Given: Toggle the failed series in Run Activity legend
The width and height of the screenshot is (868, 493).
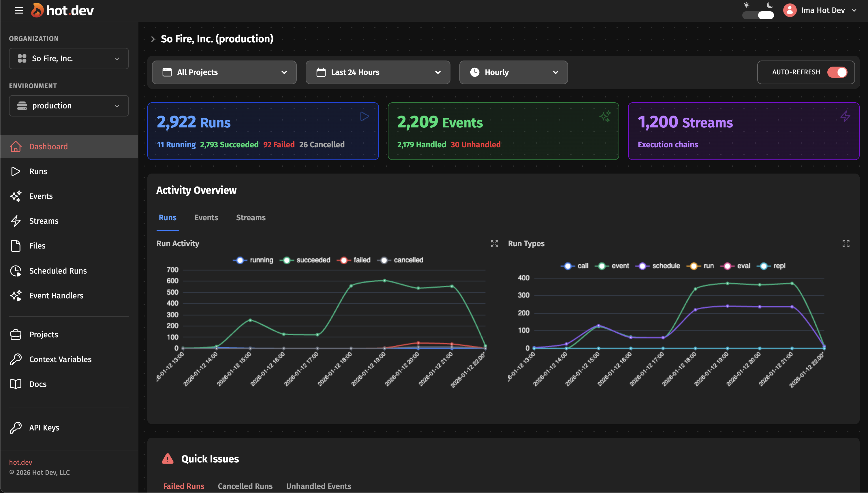Looking at the screenshot, I should (x=354, y=260).
